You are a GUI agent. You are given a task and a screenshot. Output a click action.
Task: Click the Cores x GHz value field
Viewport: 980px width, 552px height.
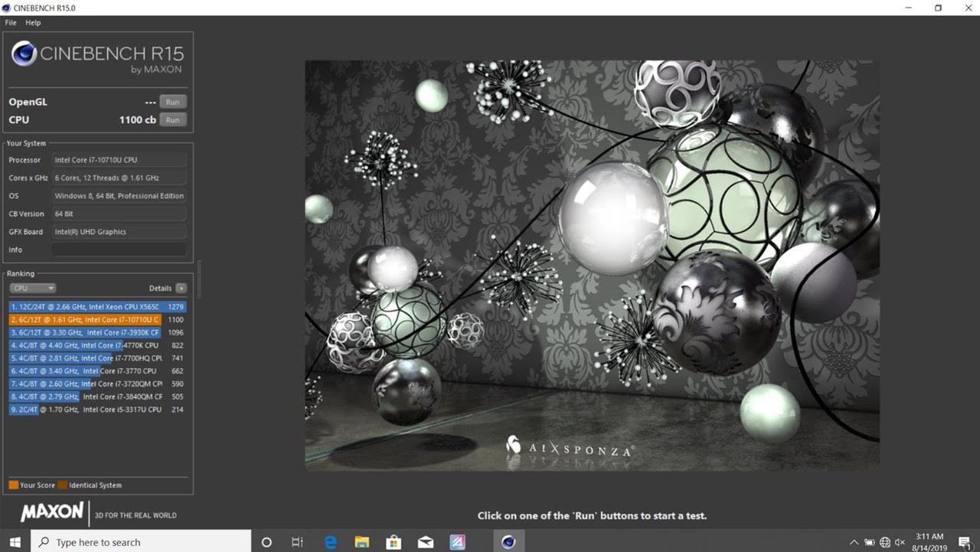click(x=119, y=178)
